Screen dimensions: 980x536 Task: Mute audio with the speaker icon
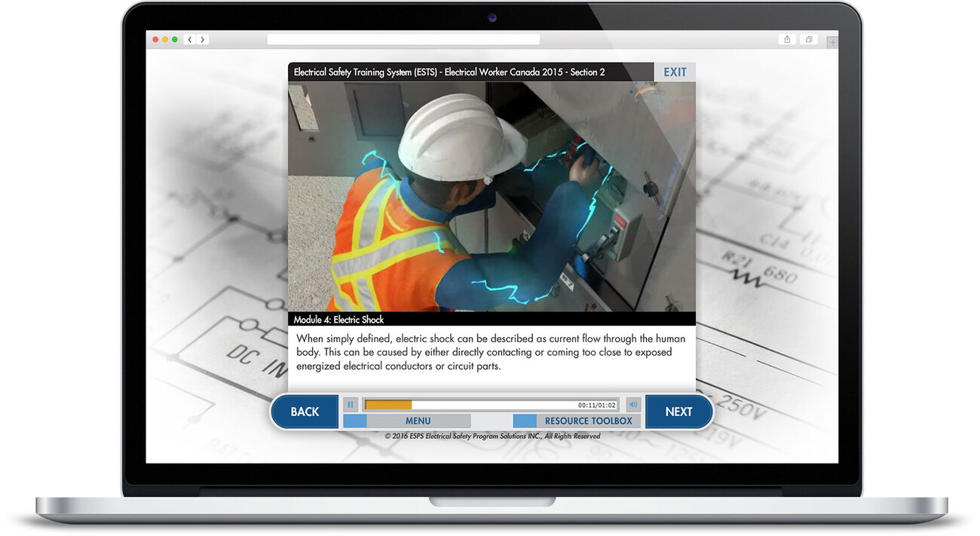click(x=633, y=405)
